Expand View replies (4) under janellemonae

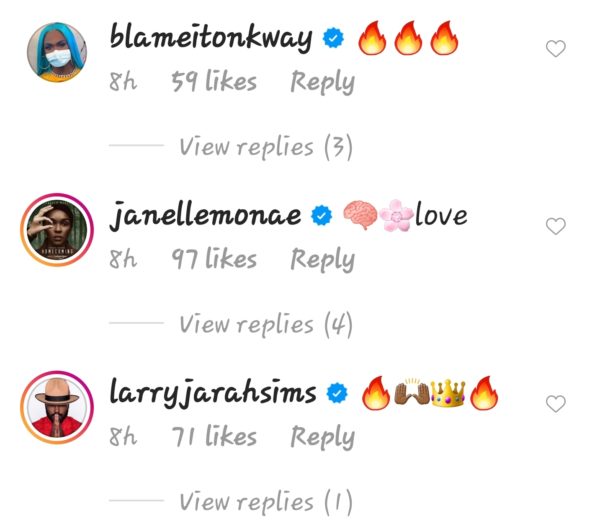tap(266, 324)
